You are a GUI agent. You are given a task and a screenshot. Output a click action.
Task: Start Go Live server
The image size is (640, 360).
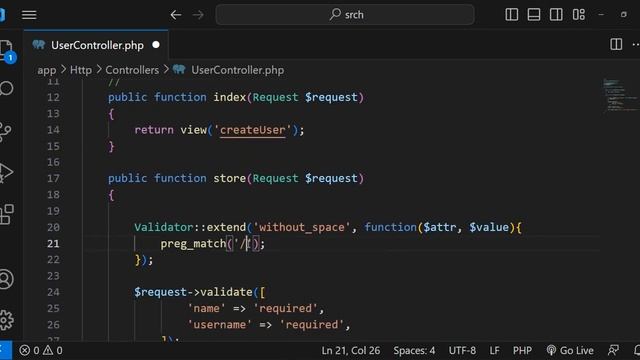pos(570,350)
